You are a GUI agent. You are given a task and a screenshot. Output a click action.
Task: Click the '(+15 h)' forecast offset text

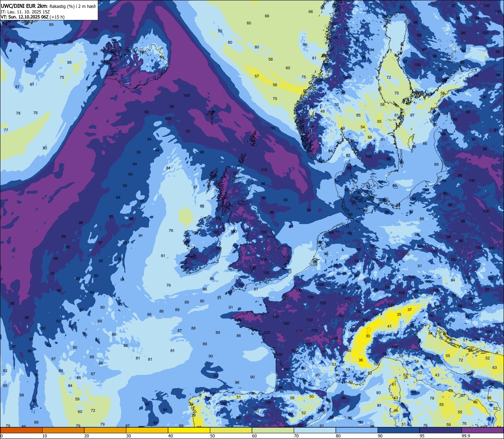(x=57, y=17)
